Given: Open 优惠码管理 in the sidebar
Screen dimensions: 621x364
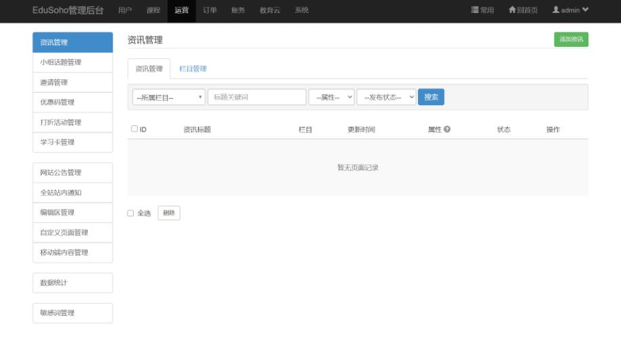Looking at the screenshot, I should [x=72, y=102].
